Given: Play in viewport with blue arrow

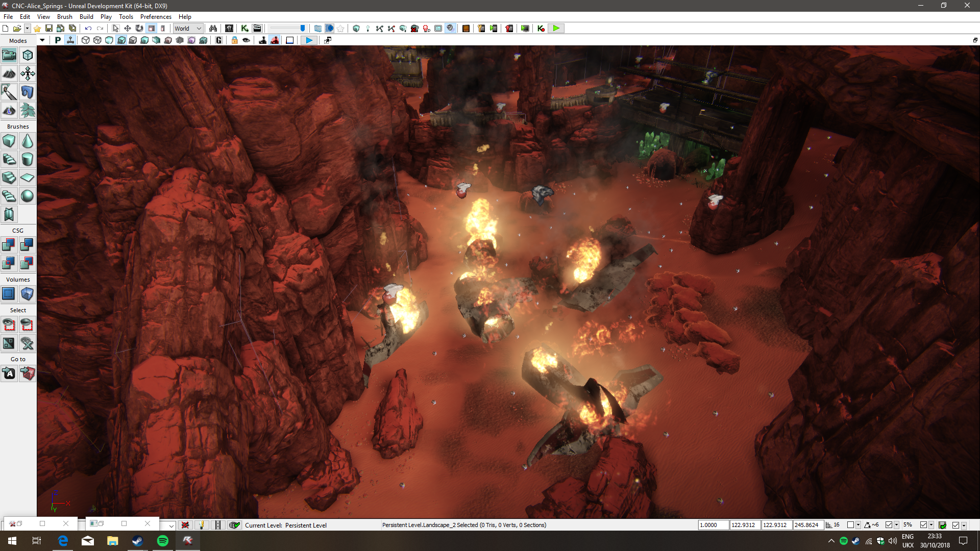Looking at the screenshot, I should [309, 40].
